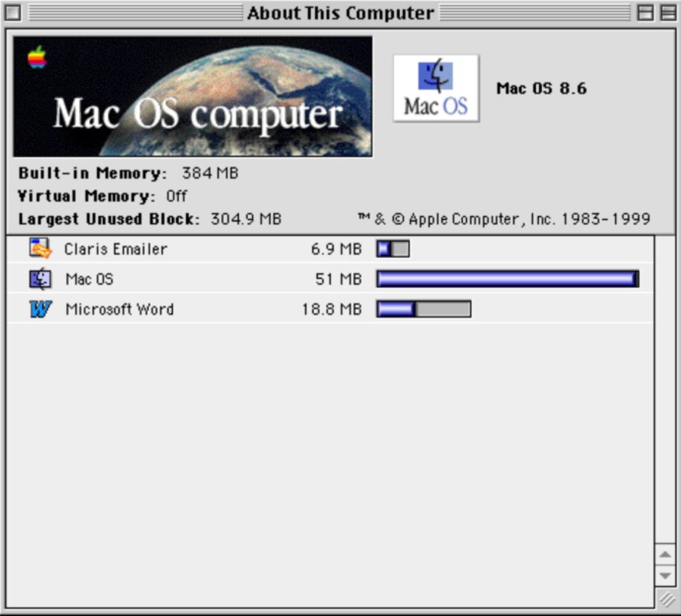Click the Microsoft Word W icon
This screenshot has height=616, width=681.
click(41, 309)
